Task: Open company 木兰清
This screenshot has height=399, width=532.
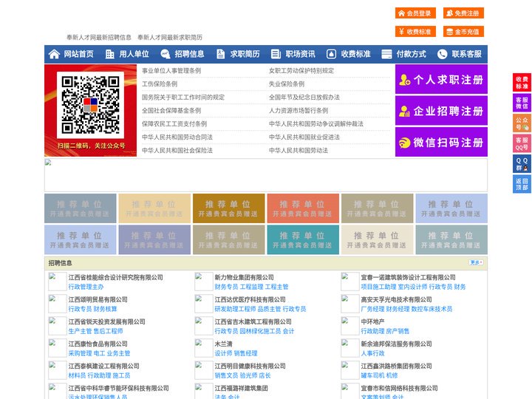Action: [x=223, y=344]
